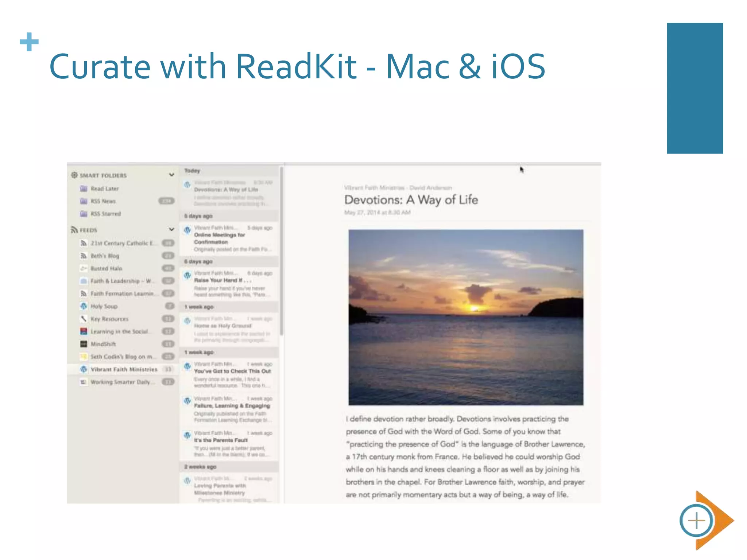Open article Online Meetings for Confirmation

click(229, 238)
